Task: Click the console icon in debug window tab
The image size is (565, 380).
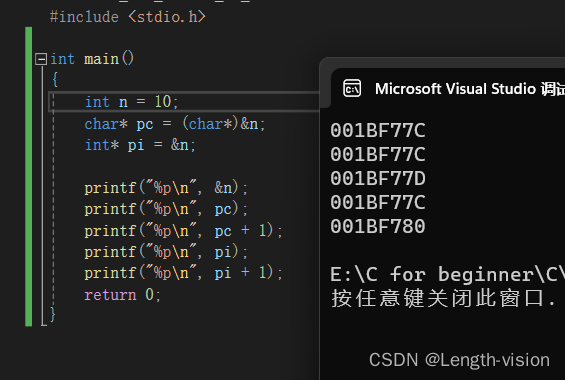Action: click(x=352, y=89)
